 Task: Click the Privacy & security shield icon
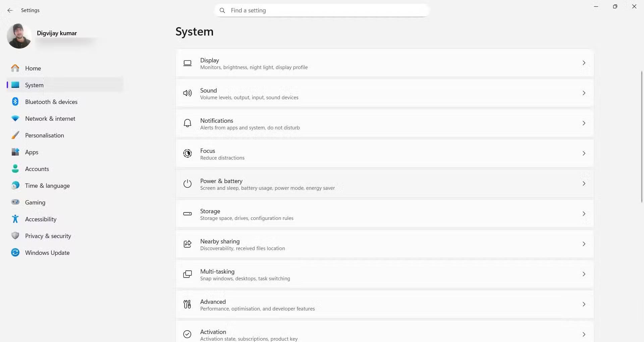pos(15,236)
